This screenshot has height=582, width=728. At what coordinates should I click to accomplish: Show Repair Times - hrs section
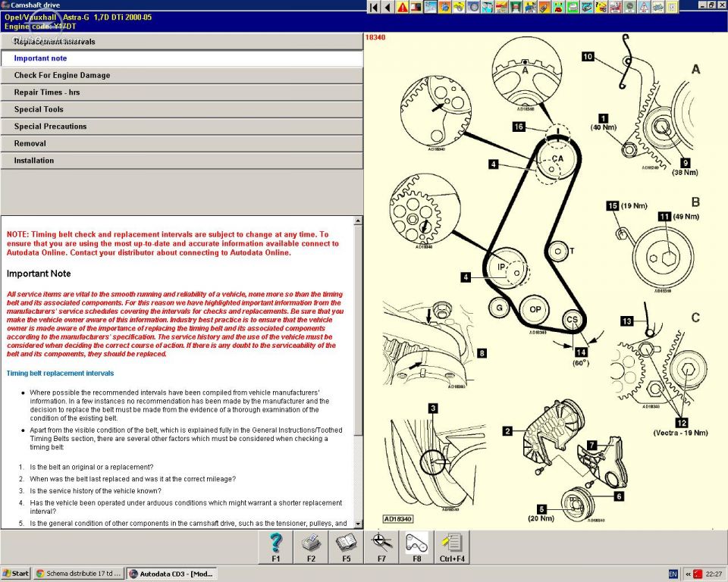click(x=181, y=92)
